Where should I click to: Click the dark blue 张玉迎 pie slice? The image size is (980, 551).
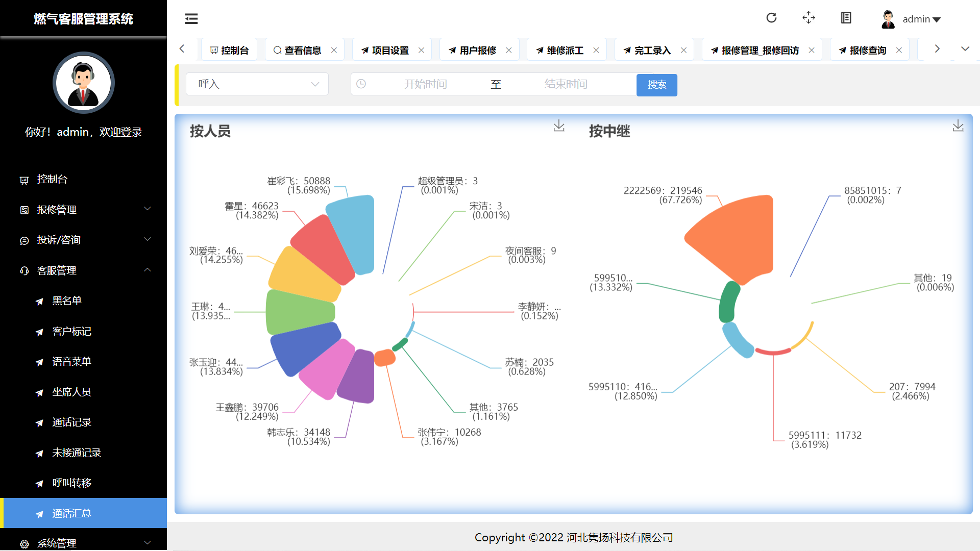click(304, 347)
